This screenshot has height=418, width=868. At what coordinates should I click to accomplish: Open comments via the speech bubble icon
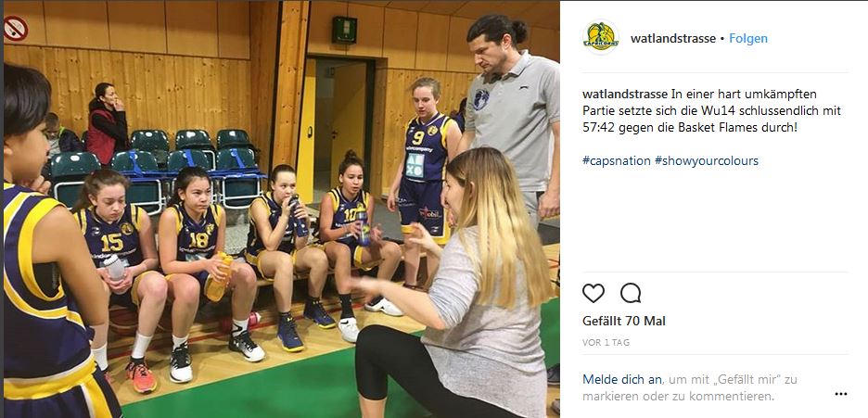tap(631, 293)
